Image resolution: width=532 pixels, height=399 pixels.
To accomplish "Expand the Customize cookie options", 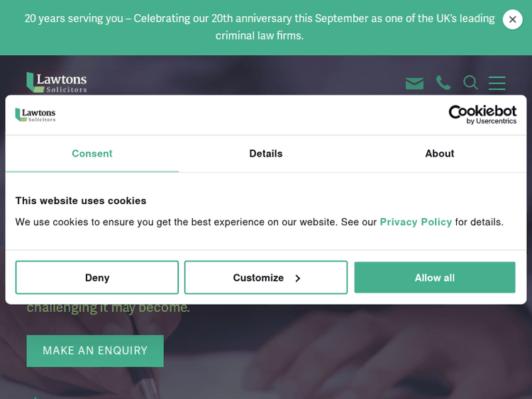I will coord(266,278).
